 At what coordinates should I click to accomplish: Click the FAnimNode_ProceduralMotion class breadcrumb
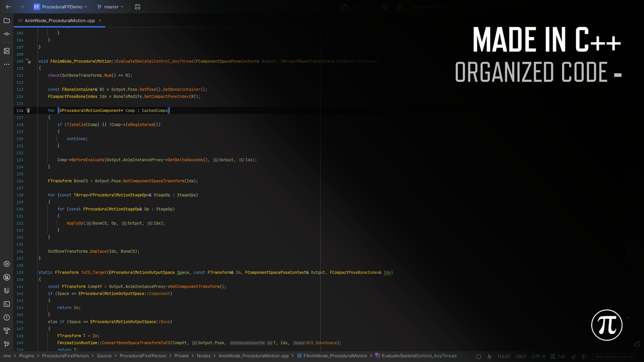tap(332, 356)
